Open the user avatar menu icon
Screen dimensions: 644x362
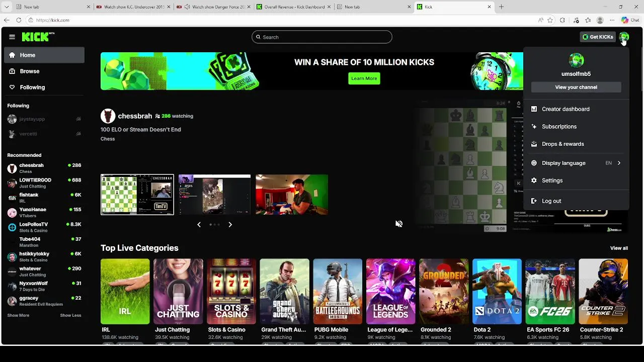[x=624, y=37]
